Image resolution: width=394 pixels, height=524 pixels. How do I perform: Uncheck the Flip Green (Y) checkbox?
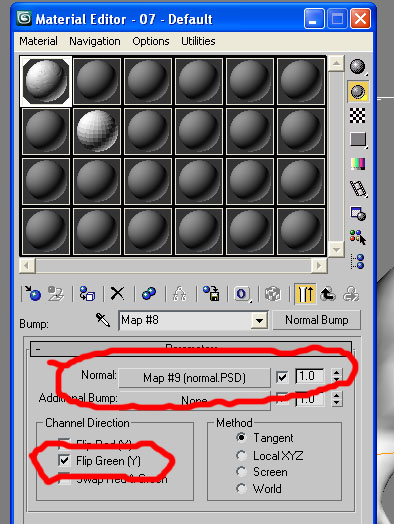tap(64, 461)
